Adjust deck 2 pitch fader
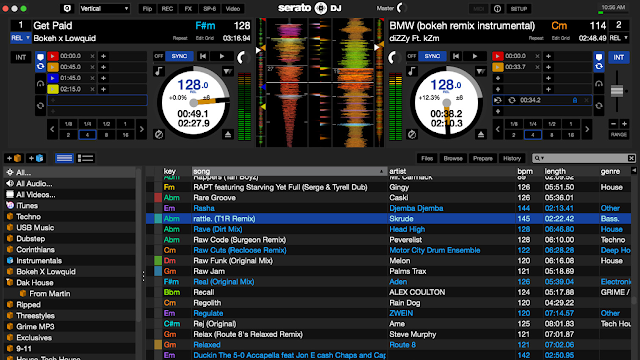Screen dimensions: 640x360 (617, 91)
